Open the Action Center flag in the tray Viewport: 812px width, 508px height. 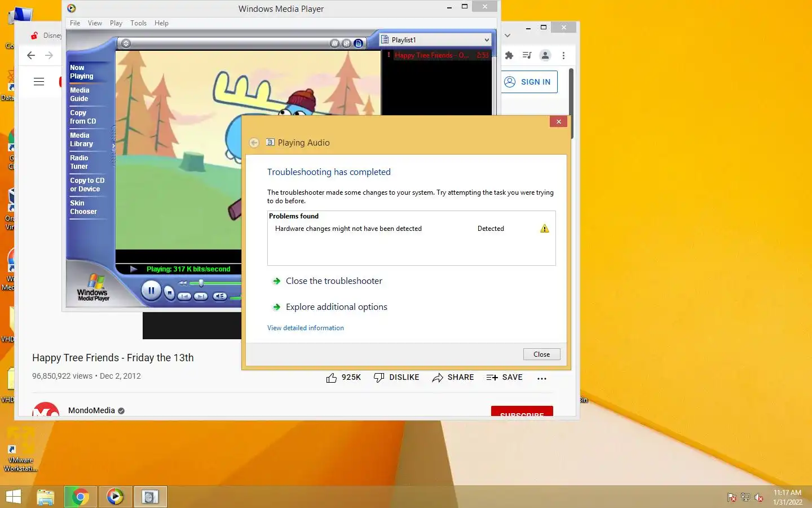732,497
